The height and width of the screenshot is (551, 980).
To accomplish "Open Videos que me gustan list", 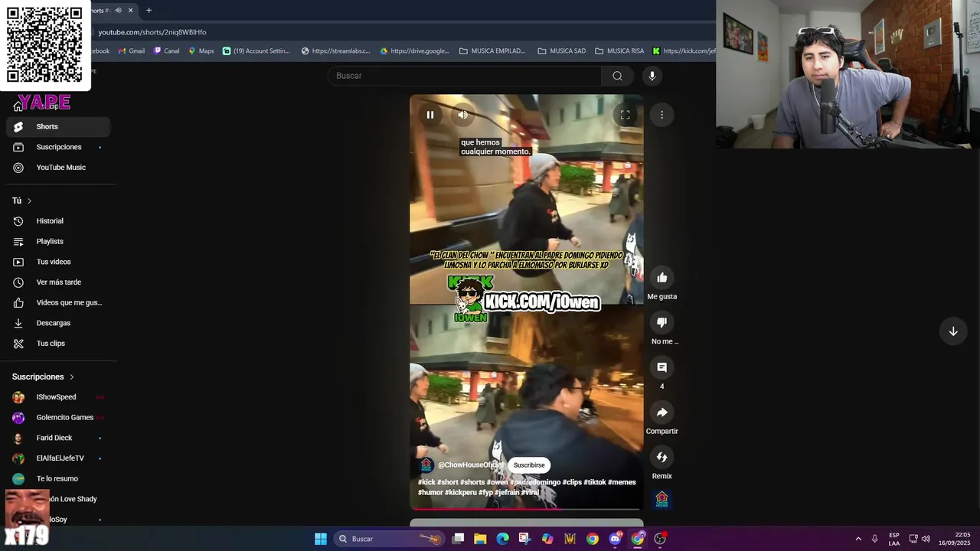I will click(x=58, y=302).
